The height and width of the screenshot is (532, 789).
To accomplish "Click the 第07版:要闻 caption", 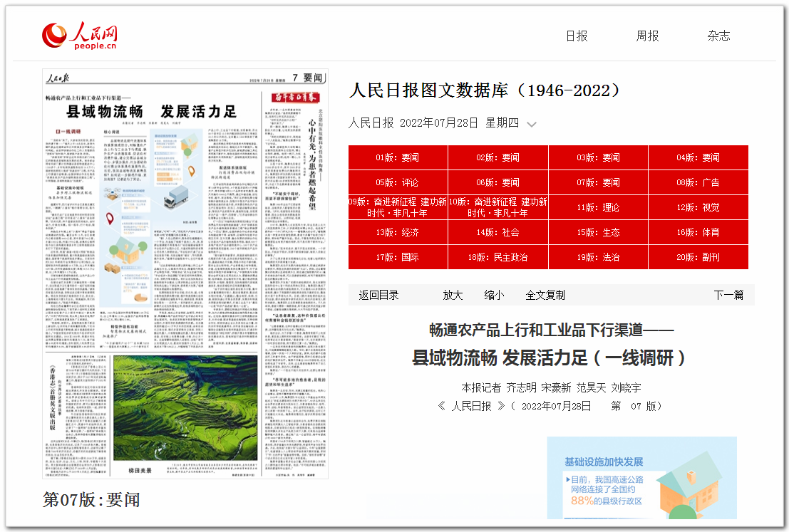I will click(91, 500).
